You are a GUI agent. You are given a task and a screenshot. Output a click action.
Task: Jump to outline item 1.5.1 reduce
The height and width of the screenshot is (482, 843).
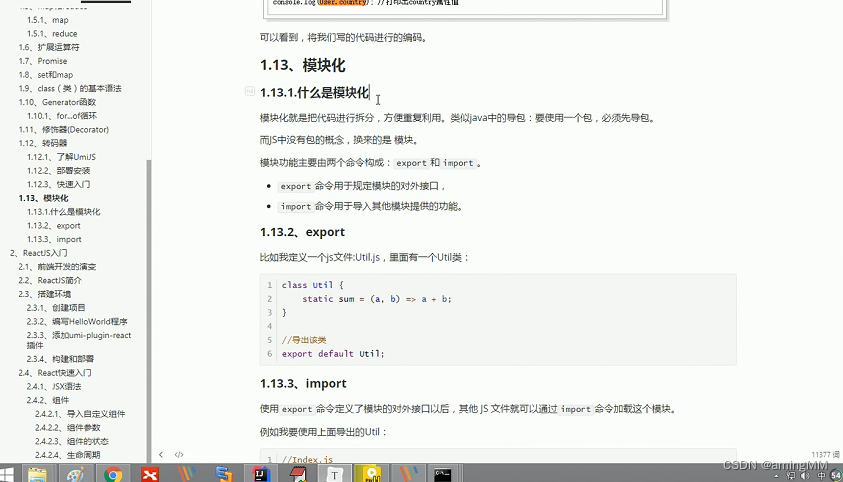52,33
